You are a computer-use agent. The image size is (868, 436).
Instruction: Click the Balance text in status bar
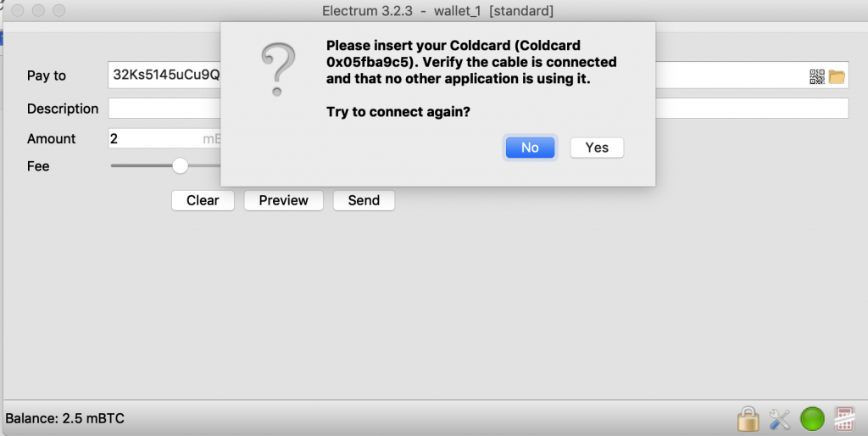click(x=66, y=418)
